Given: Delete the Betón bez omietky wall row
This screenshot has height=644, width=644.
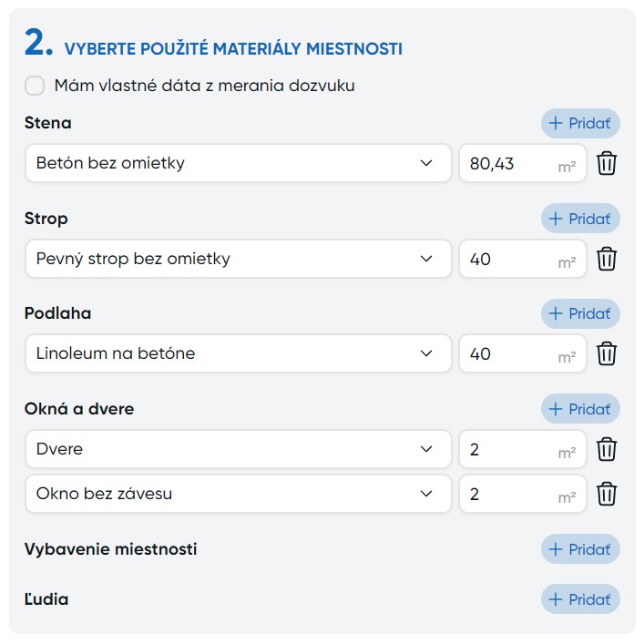Looking at the screenshot, I should (607, 164).
